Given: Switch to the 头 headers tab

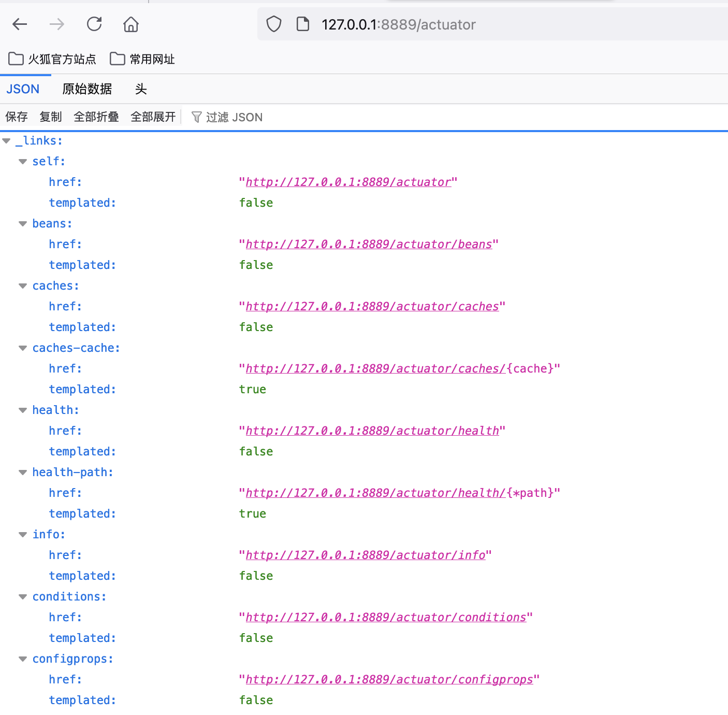Looking at the screenshot, I should pyautogui.click(x=141, y=89).
